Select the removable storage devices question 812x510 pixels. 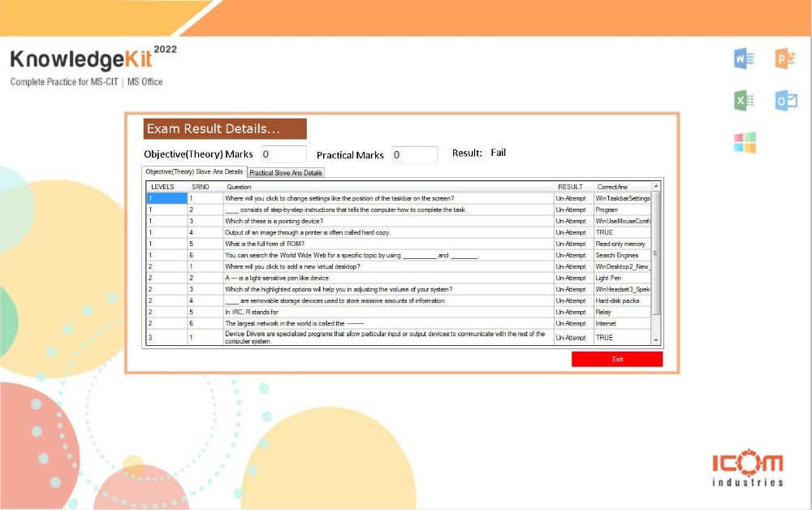pyautogui.click(x=388, y=300)
